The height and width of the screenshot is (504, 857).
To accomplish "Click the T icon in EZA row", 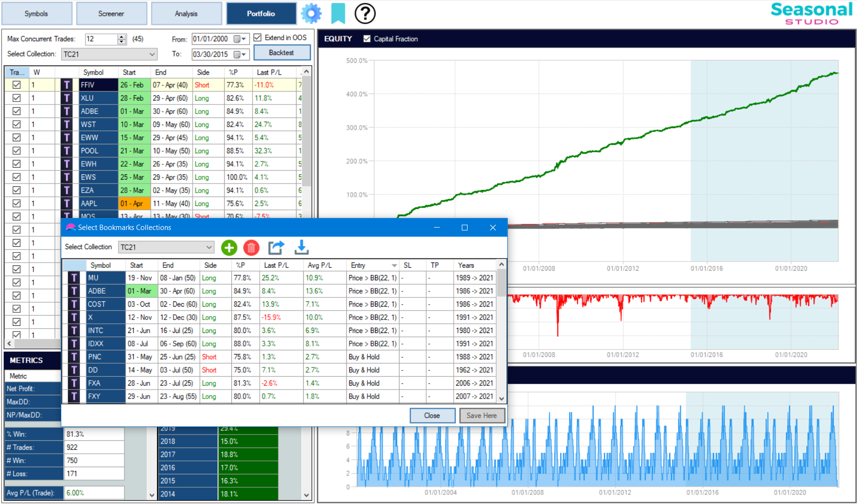I will [67, 190].
